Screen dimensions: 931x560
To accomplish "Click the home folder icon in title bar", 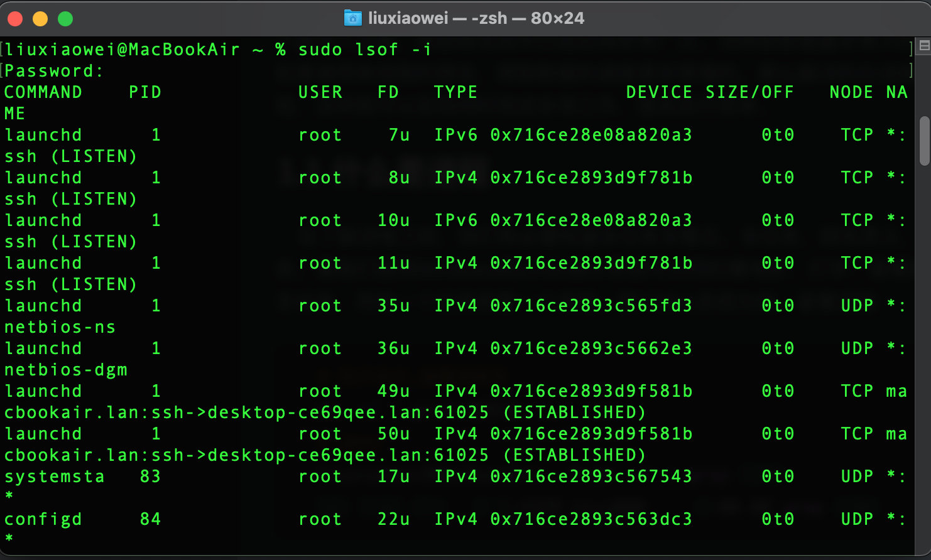I will pos(353,18).
